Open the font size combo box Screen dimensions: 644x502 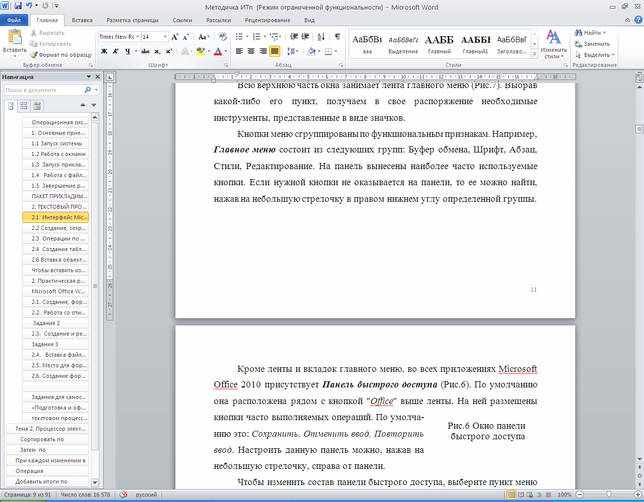pyautogui.click(x=154, y=37)
